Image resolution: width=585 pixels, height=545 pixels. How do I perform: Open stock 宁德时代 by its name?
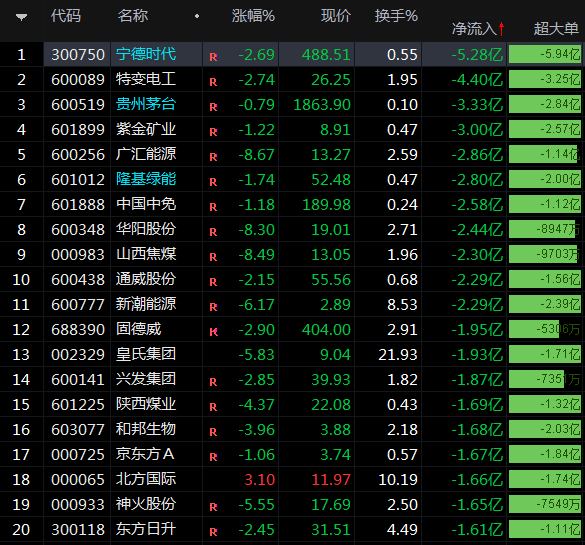tap(146, 54)
